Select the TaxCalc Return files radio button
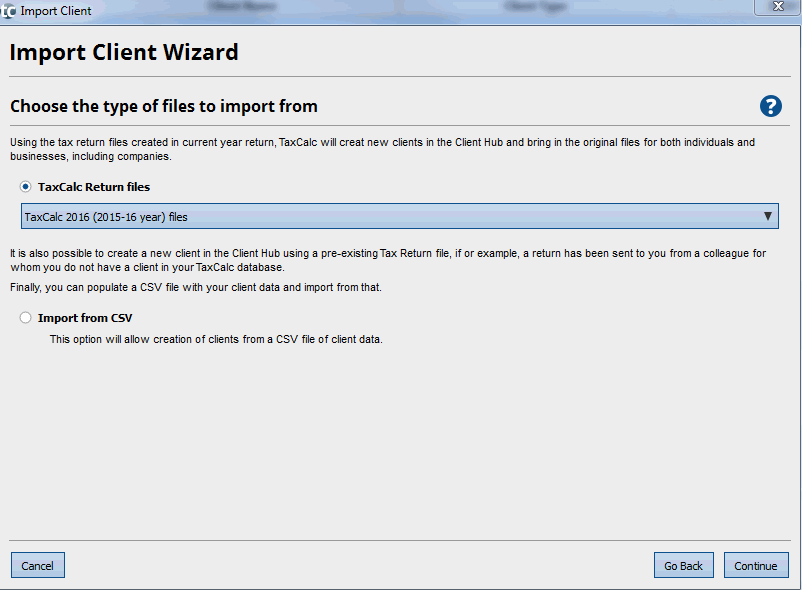The height and width of the screenshot is (590, 802). click(x=26, y=187)
